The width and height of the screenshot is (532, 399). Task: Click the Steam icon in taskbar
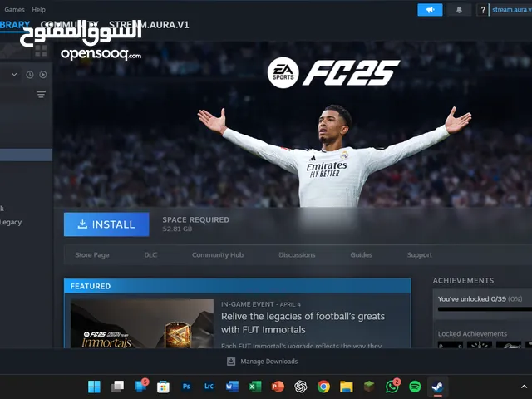(x=438, y=387)
